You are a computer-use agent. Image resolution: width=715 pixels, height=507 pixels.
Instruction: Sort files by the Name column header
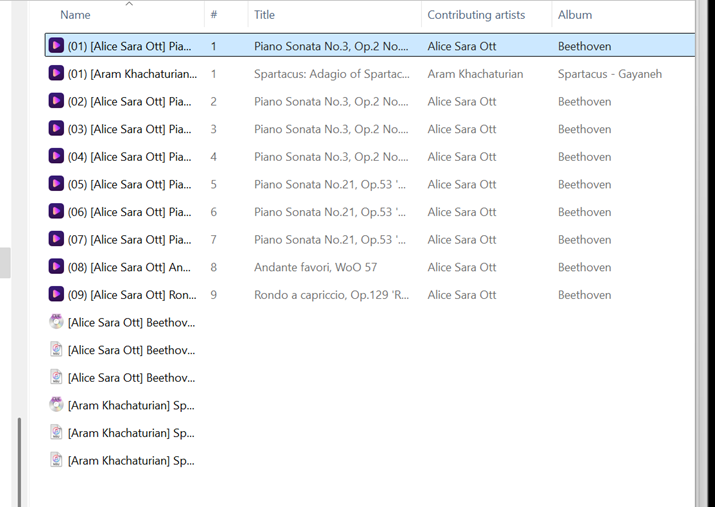[75, 15]
